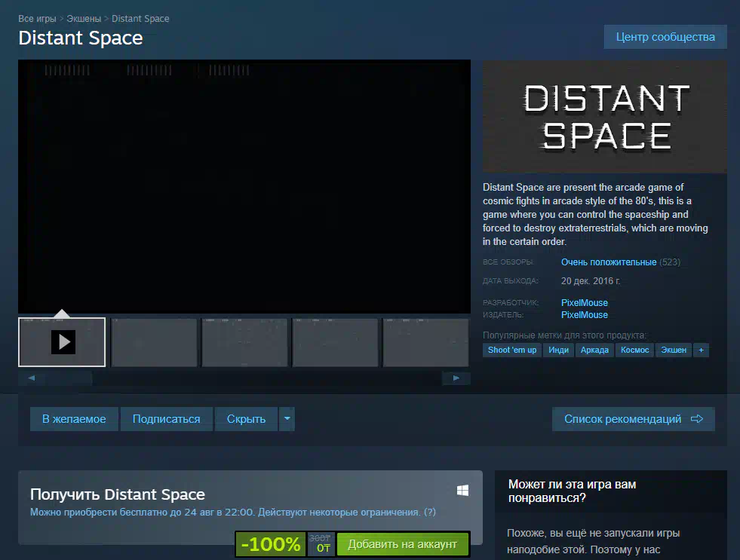Click the Windows platform icon

462,491
